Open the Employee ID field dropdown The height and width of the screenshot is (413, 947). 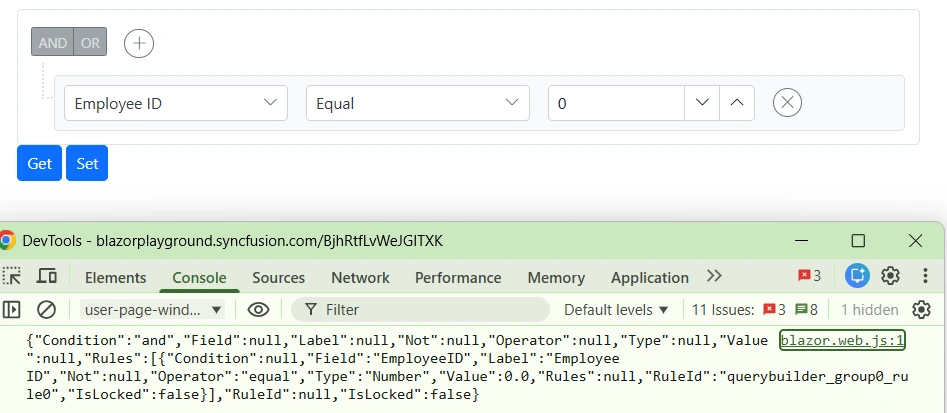click(176, 103)
